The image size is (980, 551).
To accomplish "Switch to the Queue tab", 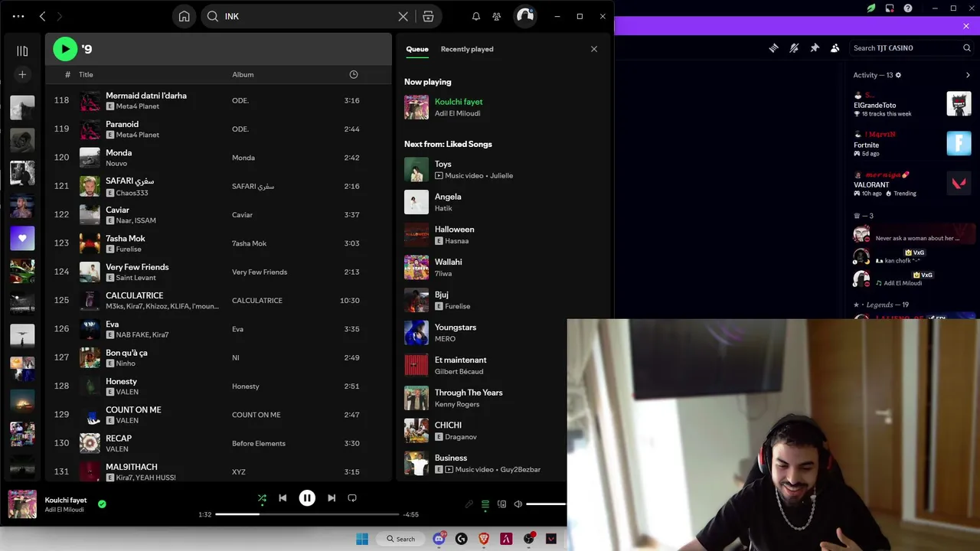I will pos(417,49).
